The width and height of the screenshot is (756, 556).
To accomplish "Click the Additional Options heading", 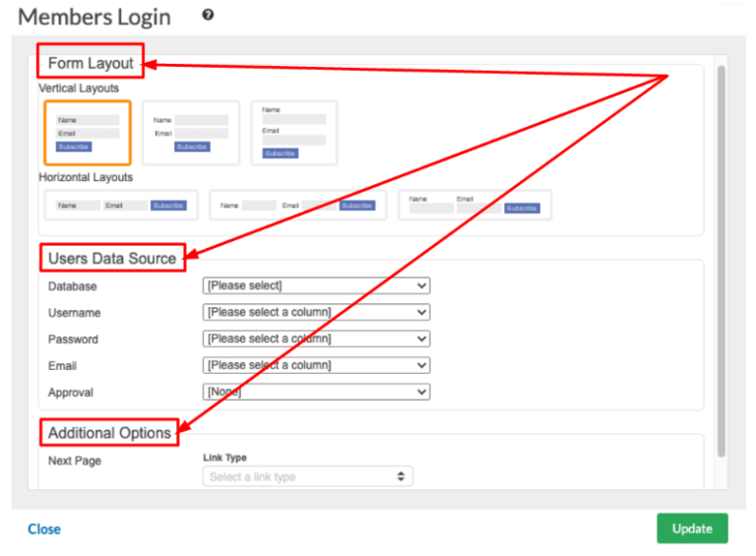I will [x=109, y=433].
